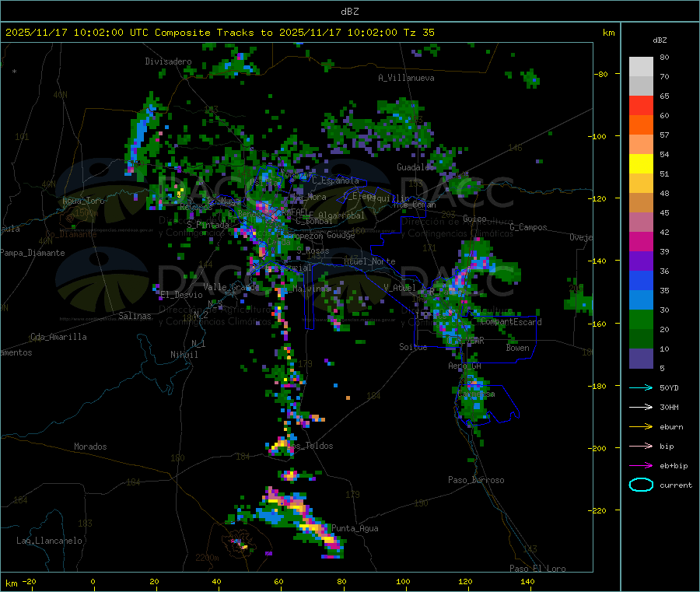Viewport: 700px width, 592px height.
Task: Click the 'Paso_Barroso' map label
Action: [476, 480]
